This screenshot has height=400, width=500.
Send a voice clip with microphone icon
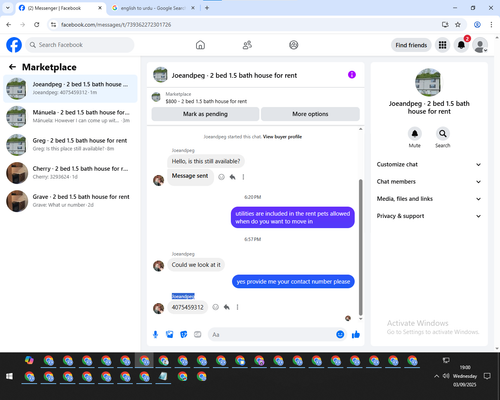pos(155,334)
